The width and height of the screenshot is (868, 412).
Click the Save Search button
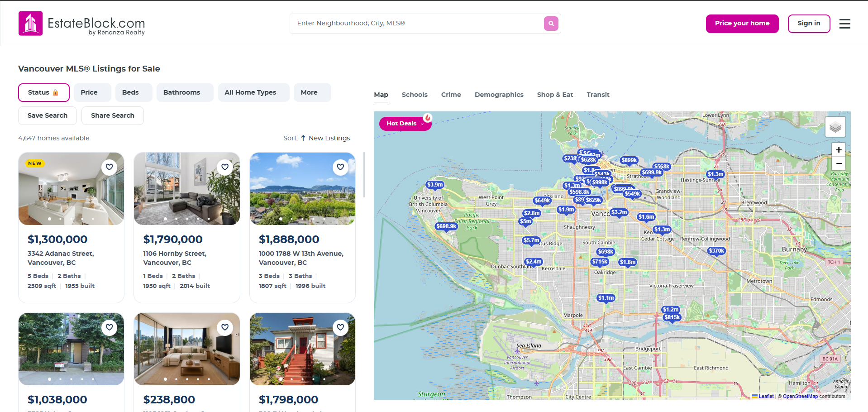coord(48,115)
